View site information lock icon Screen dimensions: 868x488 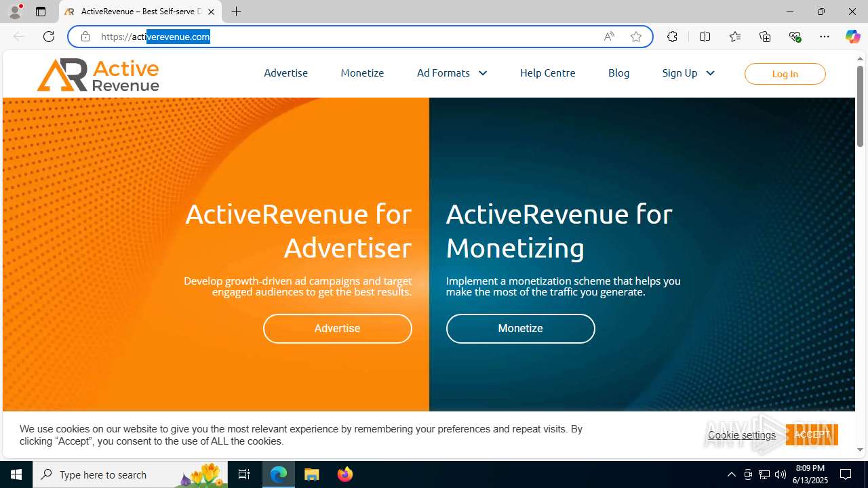(85, 37)
